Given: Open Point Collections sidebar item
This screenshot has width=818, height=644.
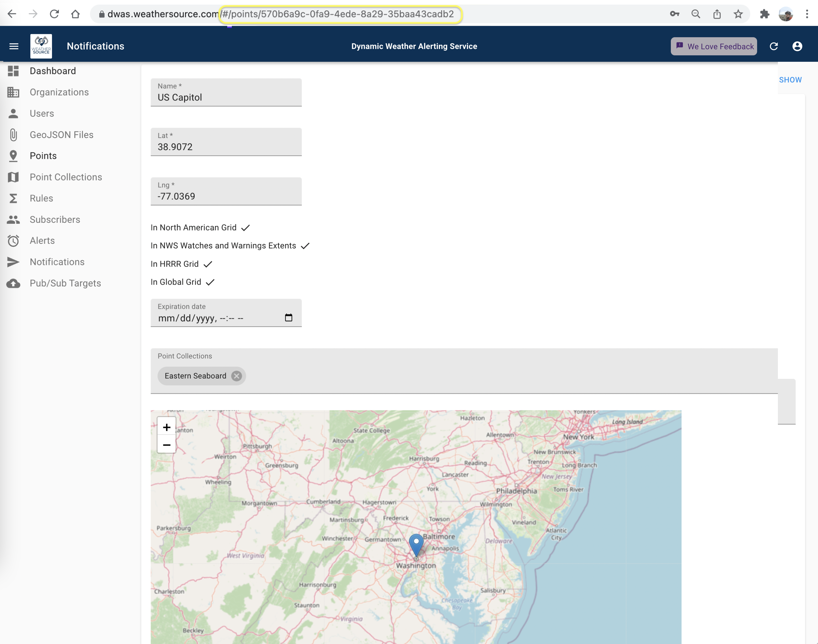Looking at the screenshot, I should coord(66,177).
